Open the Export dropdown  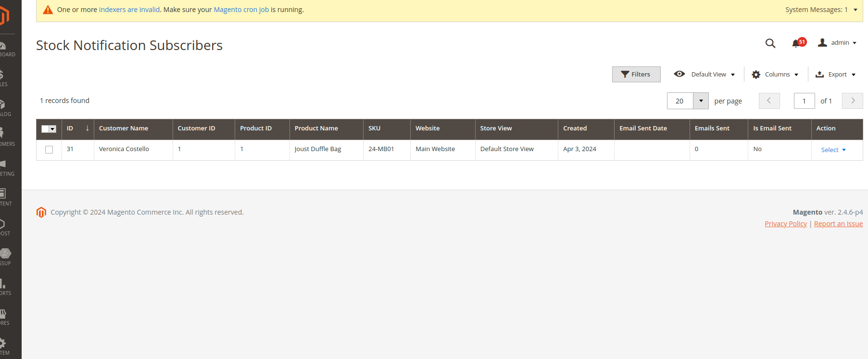pos(835,75)
